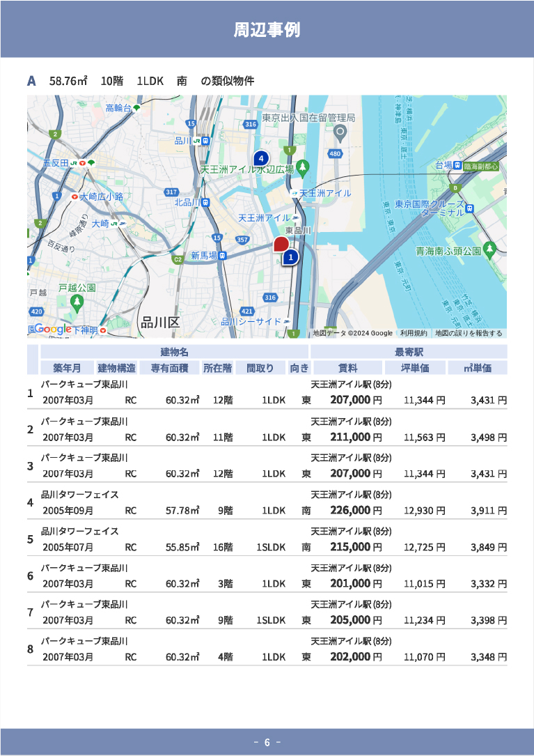Click the rent value 202,000 円
The height and width of the screenshot is (756, 534).
tap(356, 657)
